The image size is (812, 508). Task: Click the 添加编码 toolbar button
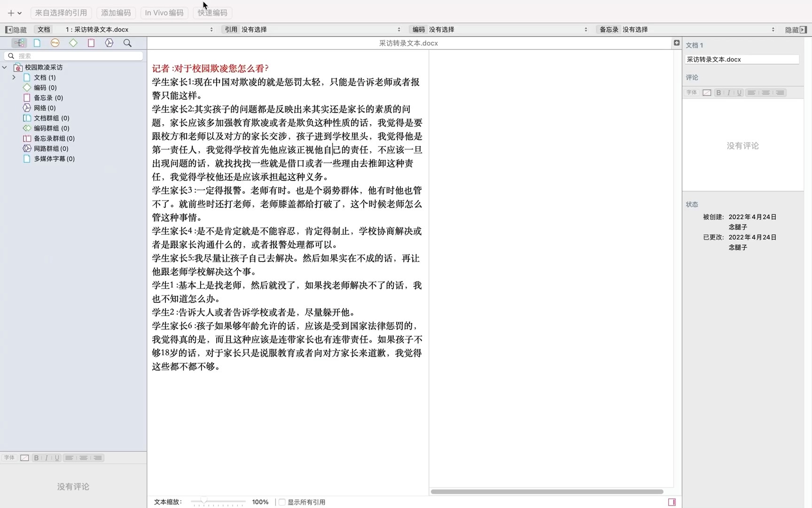click(x=116, y=13)
